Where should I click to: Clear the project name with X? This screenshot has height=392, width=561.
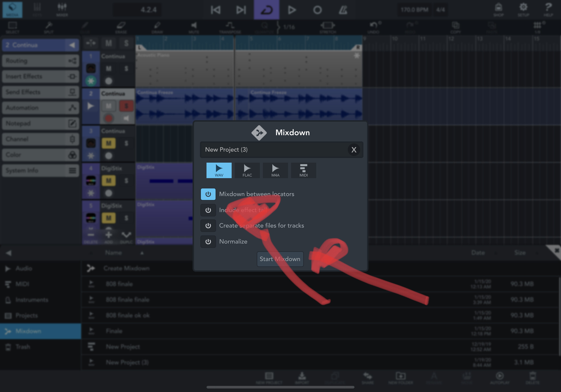(x=354, y=150)
